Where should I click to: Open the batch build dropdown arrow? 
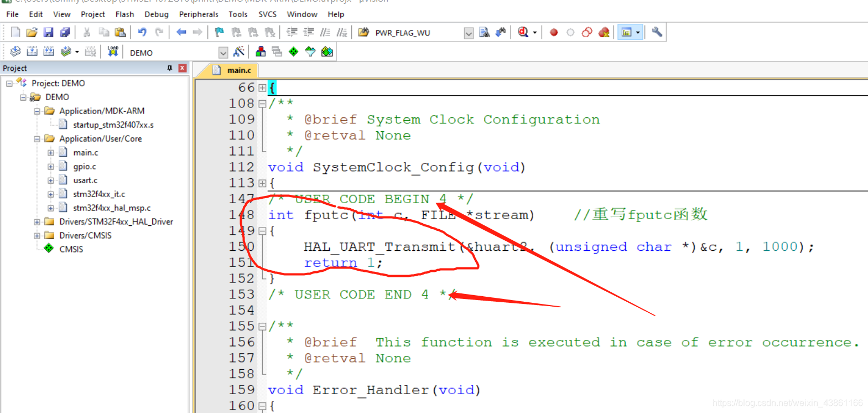click(77, 52)
